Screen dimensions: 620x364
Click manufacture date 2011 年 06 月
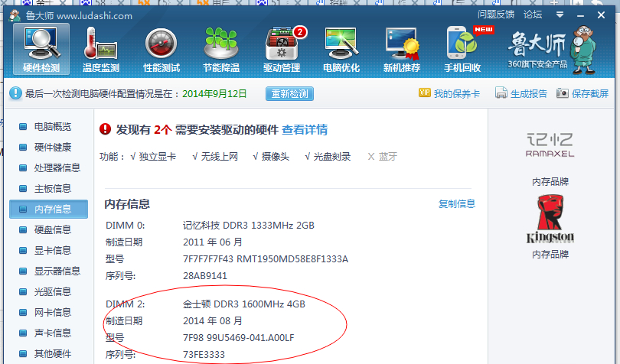click(x=212, y=242)
